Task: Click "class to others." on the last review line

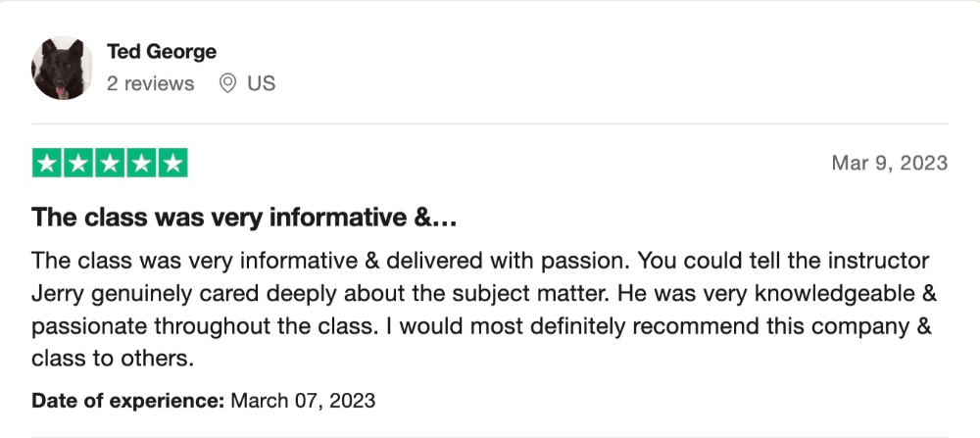Action: [114, 359]
